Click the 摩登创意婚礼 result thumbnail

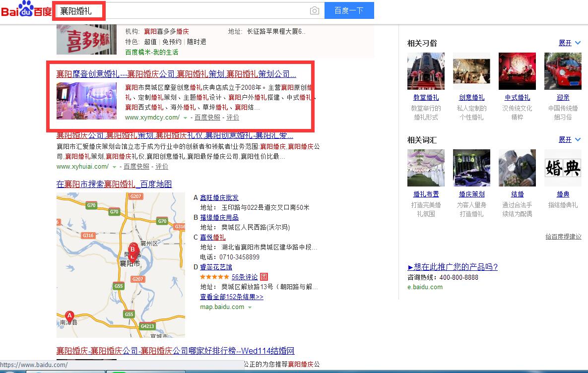[x=87, y=101]
